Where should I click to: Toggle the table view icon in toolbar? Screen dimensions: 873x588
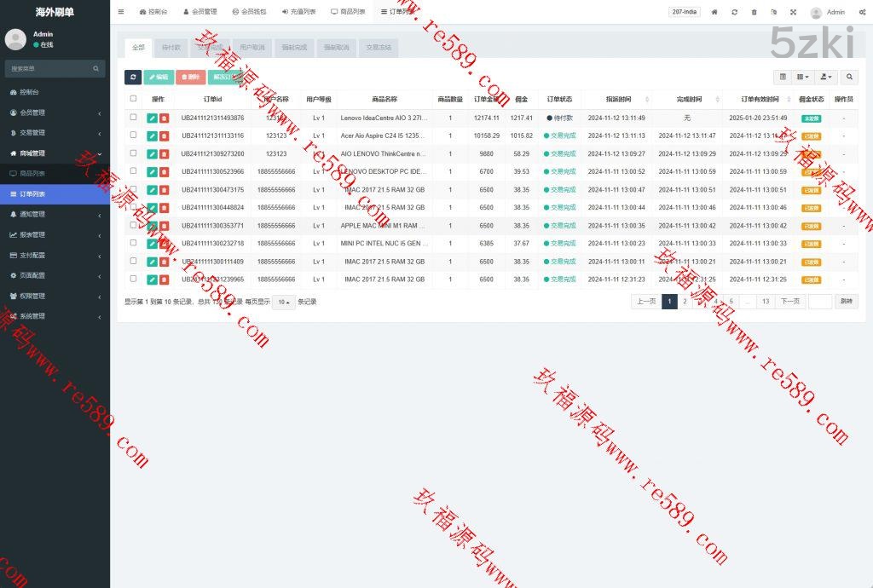(783, 78)
